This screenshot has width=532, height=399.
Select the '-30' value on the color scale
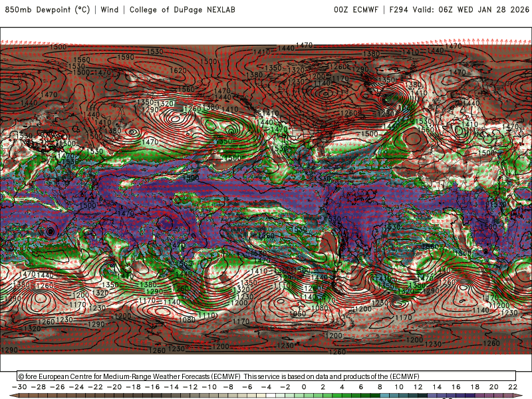tap(19, 387)
